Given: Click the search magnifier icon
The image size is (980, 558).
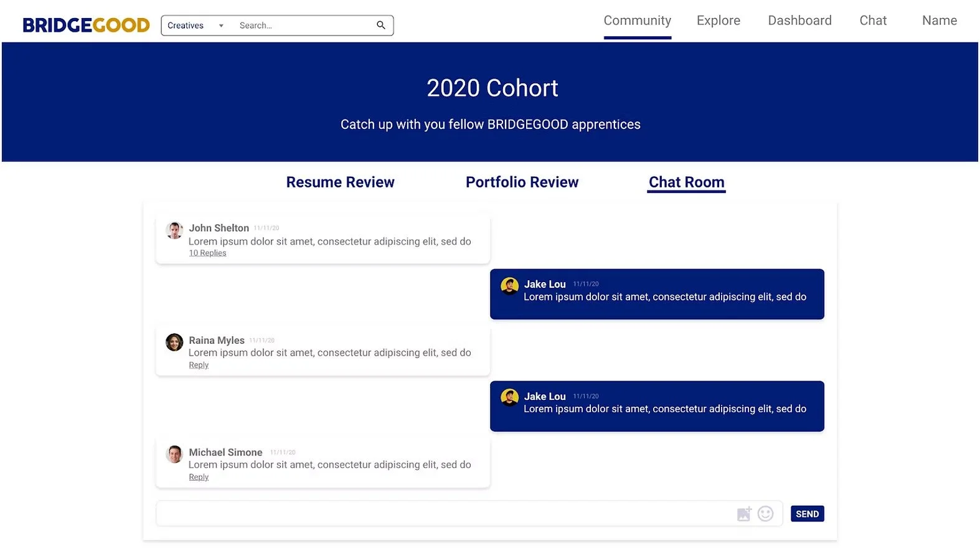Looking at the screenshot, I should (x=381, y=26).
